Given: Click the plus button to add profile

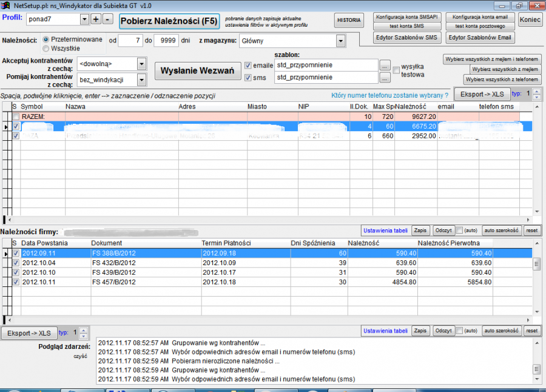Looking at the screenshot, I should click(96, 19).
